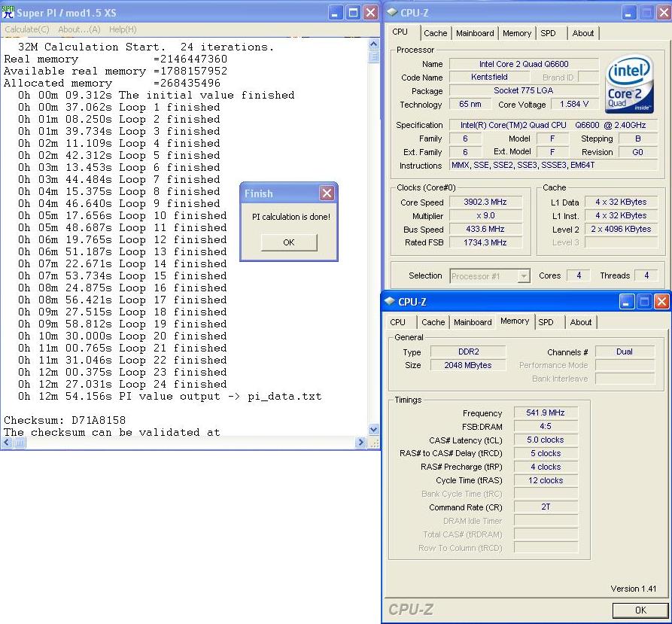Click the OK button in lower CPU-Z window
The width and height of the screenshot is (672, 624).
tap(640, 610)
